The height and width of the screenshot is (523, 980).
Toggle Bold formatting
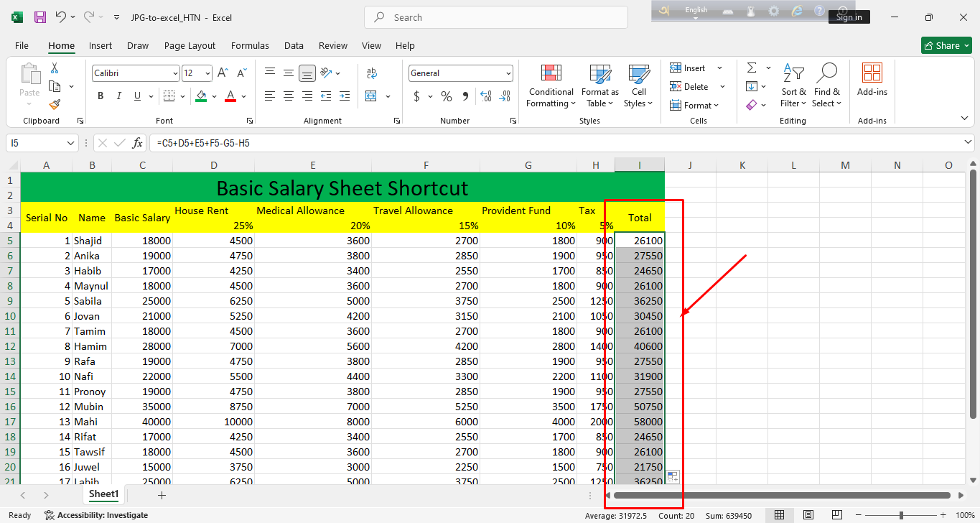[101, 96]
